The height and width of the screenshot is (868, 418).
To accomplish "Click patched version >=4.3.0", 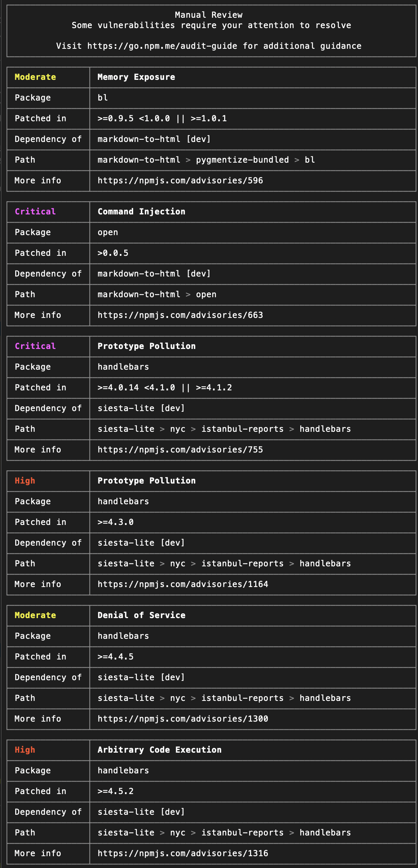I will [x=115, y=522].
